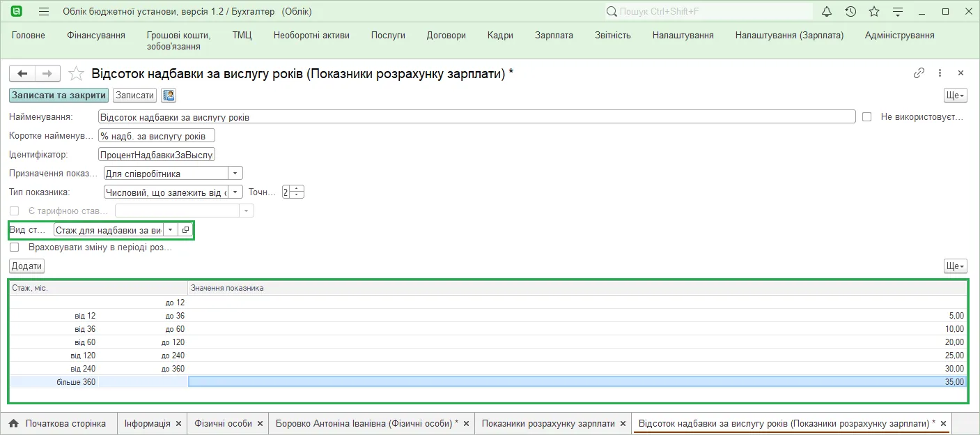Open the Звітність menu section
Viewport: 980px width, 435px height.
point(613,35)
